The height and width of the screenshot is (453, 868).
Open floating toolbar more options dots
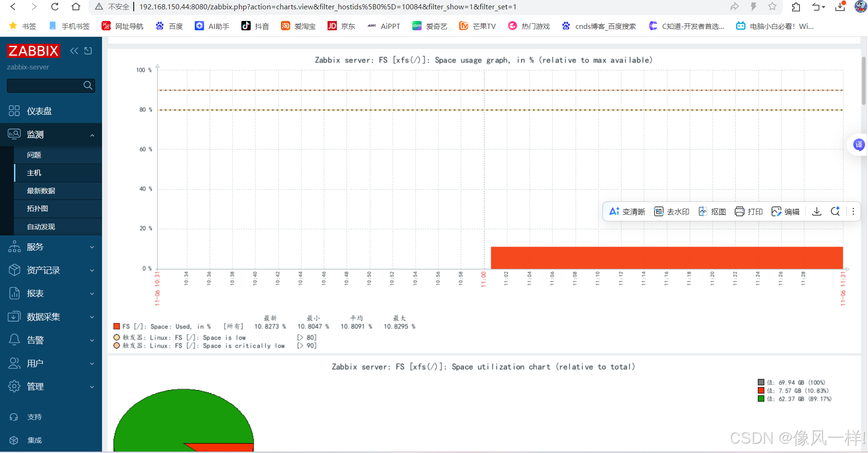[x=853, y=212]
